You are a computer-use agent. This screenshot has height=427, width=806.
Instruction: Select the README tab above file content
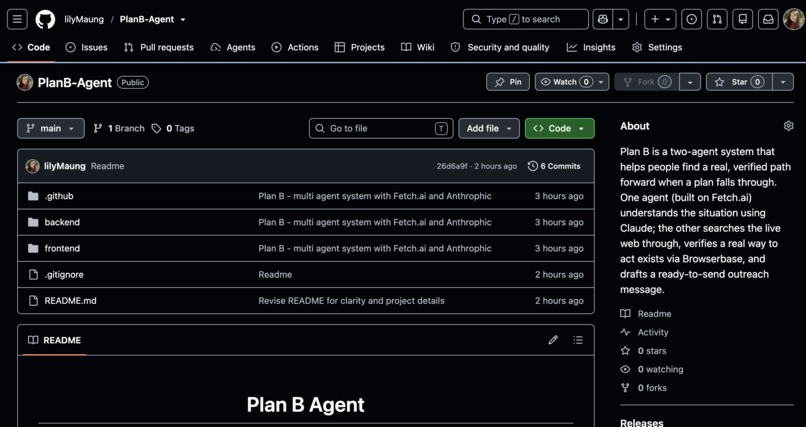pos(54,340)
